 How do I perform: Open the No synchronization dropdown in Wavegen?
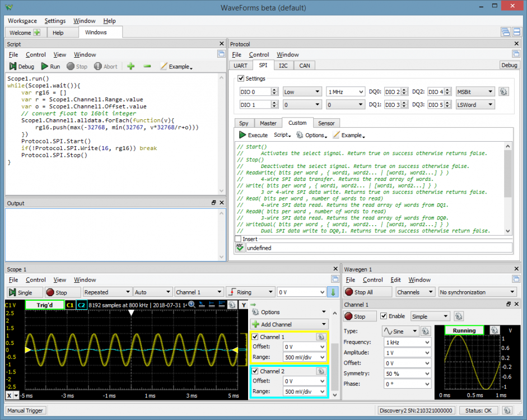pos(477,292)
